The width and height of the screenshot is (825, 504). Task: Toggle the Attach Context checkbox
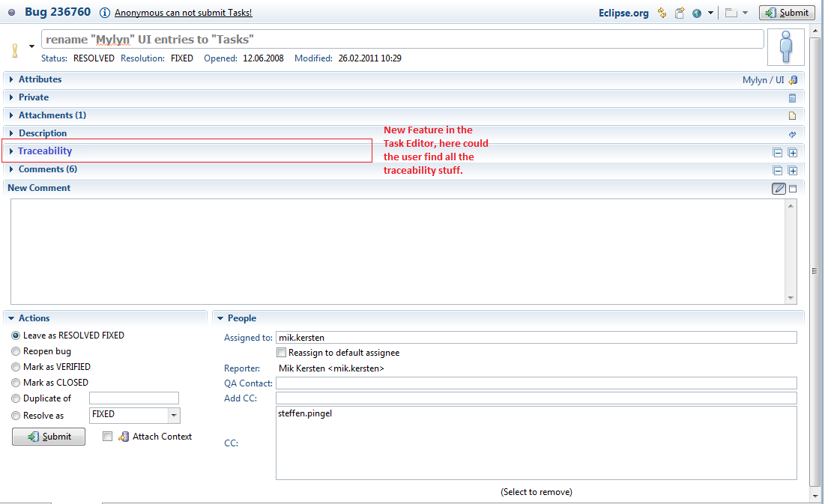[x=107, y=436]
